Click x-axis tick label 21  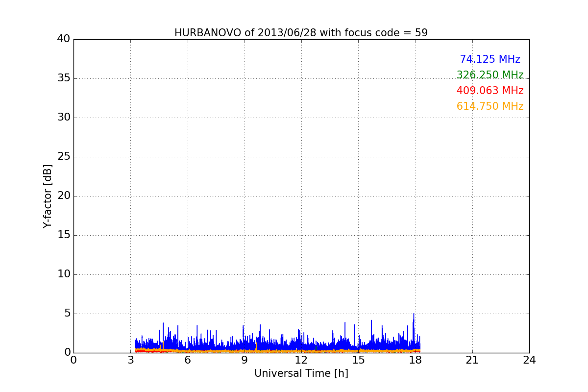472,360
